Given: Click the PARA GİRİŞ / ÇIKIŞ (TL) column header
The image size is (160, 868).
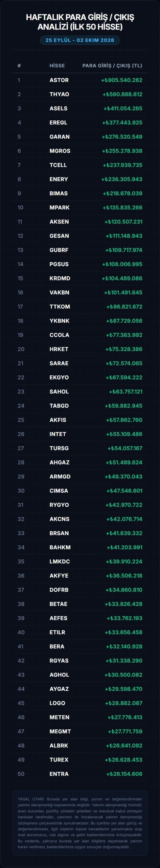Looking at the screenshot, I should pyautogui.click(x=112, y=65).
